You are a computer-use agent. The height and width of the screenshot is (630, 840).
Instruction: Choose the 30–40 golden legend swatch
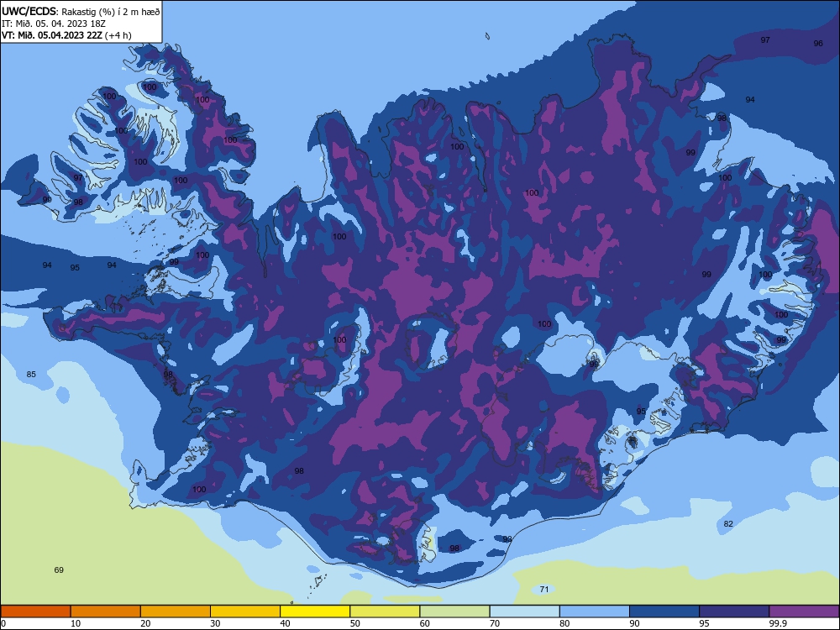click(x=245, y=612)
